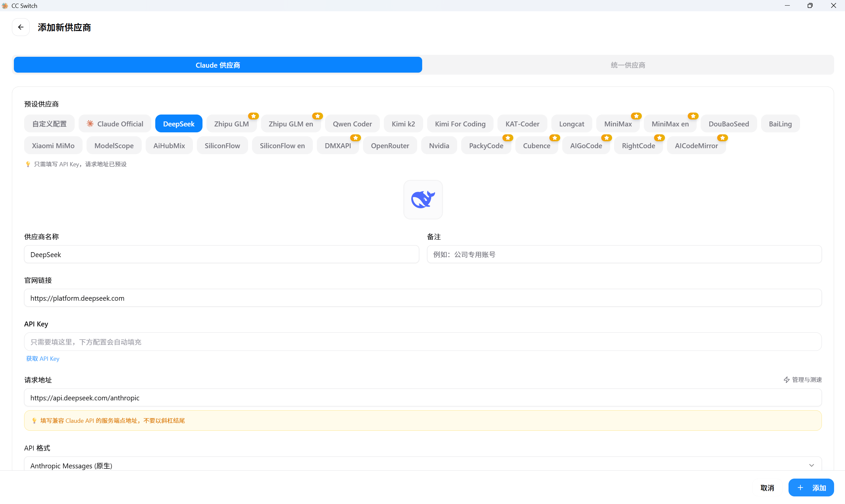Switch to the 统一供应商 tab
Screen dimensions: 845x504
(628, 65)
